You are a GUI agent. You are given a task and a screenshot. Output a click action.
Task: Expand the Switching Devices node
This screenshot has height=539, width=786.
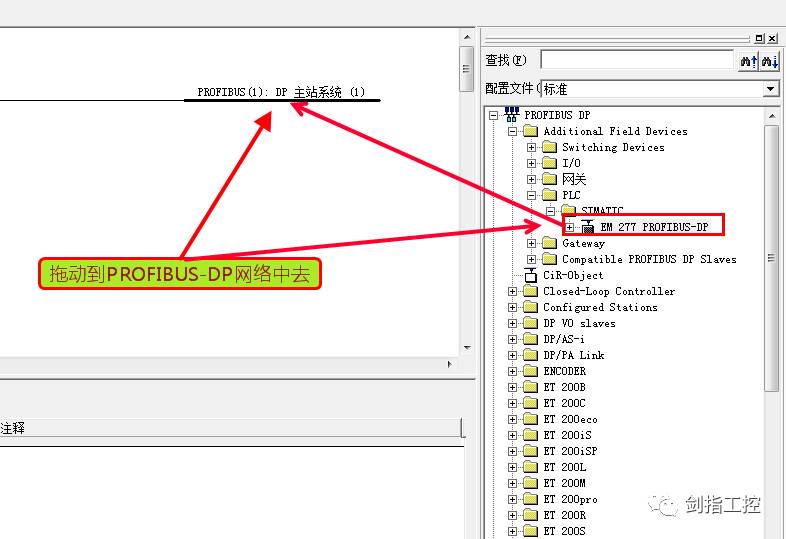[x=531, y=147]
